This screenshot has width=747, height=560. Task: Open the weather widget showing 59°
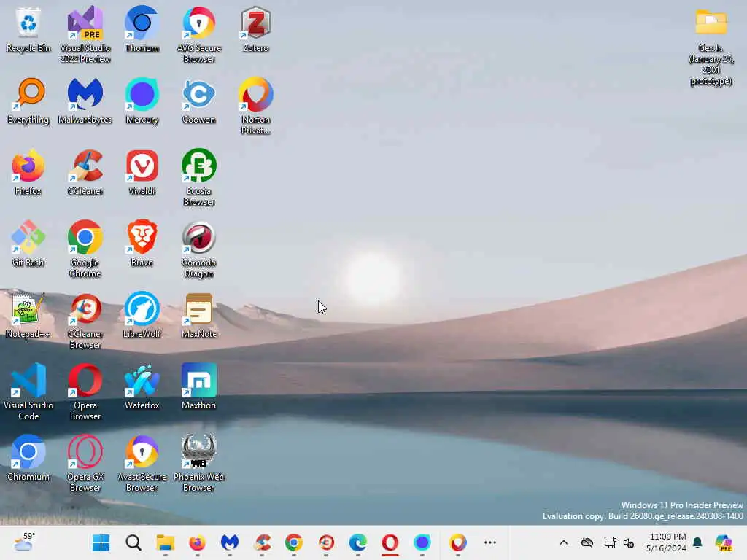25,542
